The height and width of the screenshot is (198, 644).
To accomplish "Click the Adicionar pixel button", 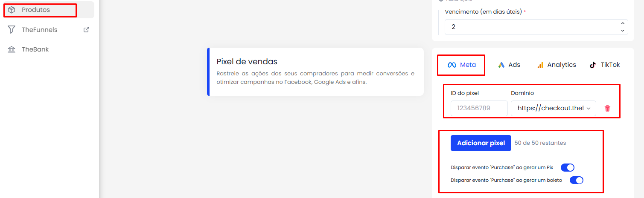I will pyautogui.click(x=481, y=143).
